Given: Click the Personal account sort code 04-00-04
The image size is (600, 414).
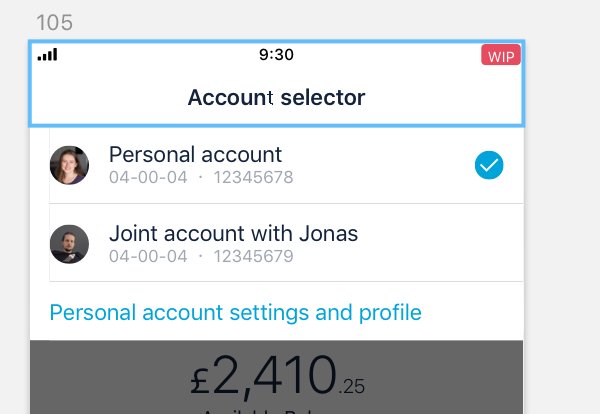Looking at the screenshot, I should tap(148, 178).
